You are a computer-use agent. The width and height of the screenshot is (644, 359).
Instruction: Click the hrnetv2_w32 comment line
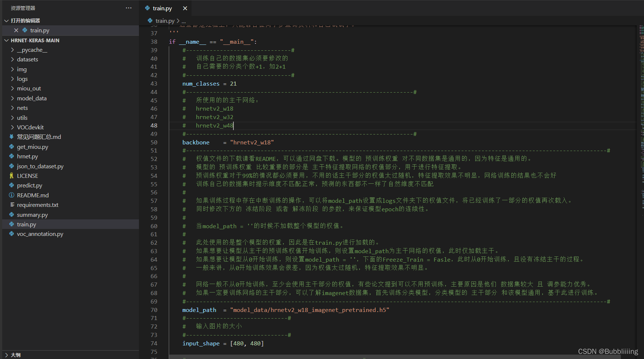[208, 117]
